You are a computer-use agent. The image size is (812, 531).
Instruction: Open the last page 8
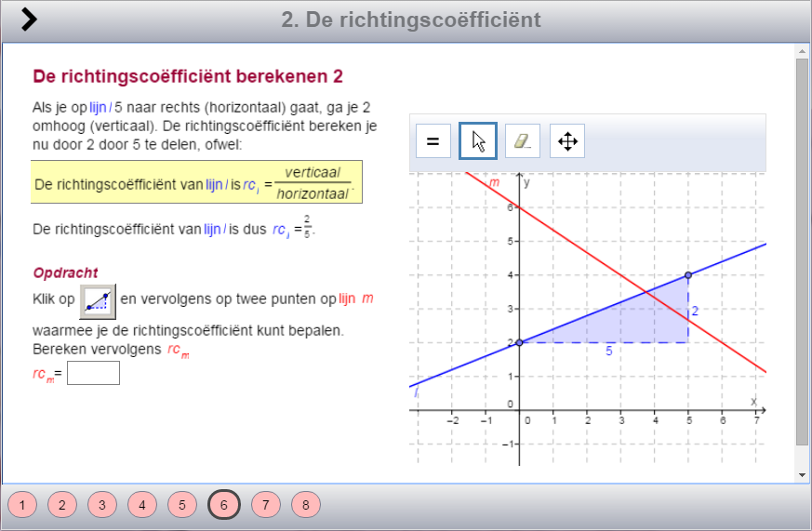click(305, 505)
